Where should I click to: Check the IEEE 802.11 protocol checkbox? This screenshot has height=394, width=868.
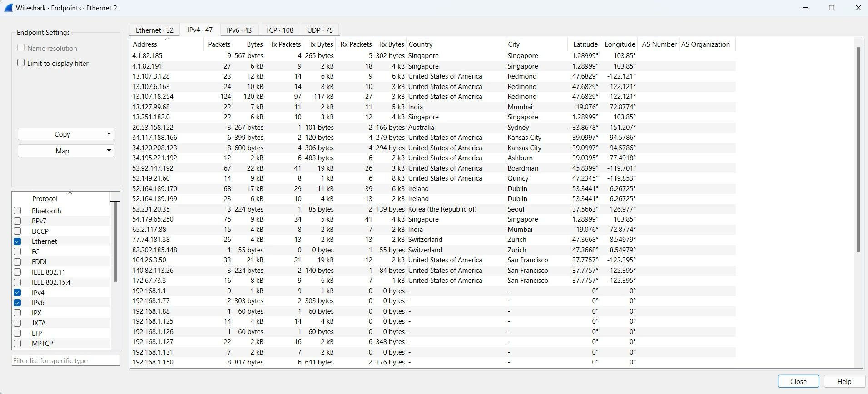point(17,272)
